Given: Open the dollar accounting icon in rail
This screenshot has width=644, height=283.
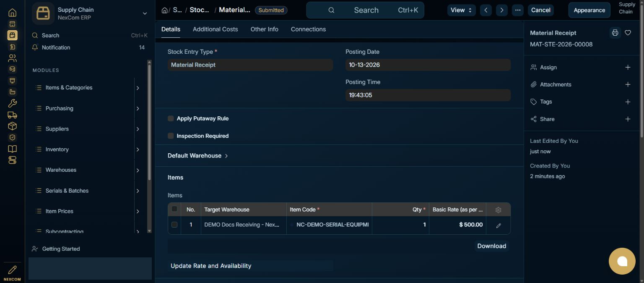Looking at the screenshot, I should click(x=12, y=47).
